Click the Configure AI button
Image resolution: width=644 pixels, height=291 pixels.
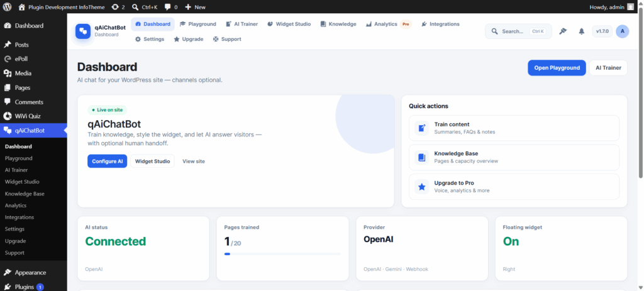coord(107,162)
